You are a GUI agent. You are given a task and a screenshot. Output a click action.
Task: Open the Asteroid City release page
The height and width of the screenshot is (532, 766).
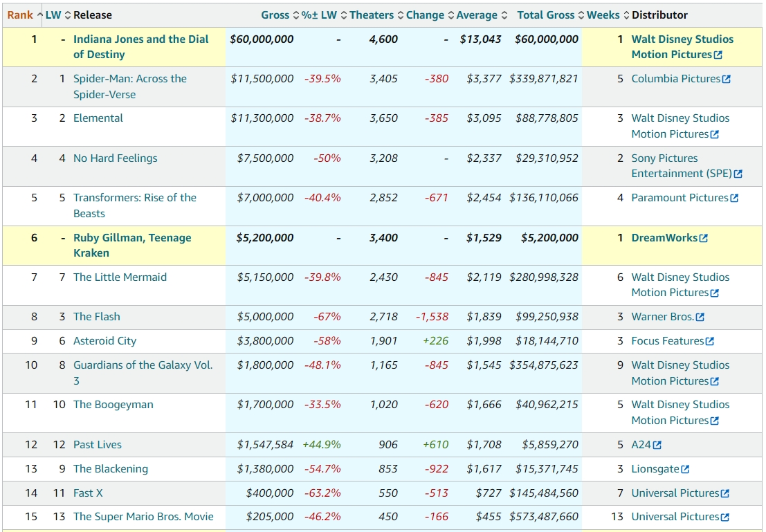[x=105, y=341]
